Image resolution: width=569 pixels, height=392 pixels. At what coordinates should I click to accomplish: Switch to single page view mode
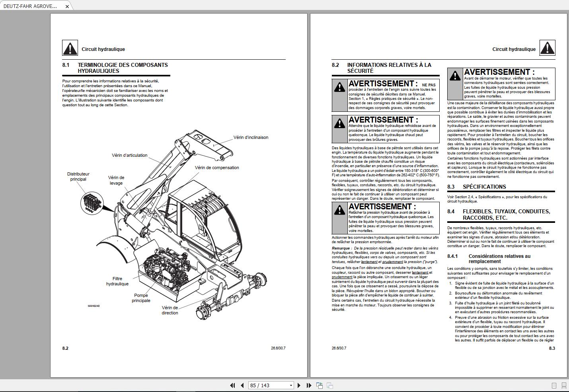click(x=554, y=385)
